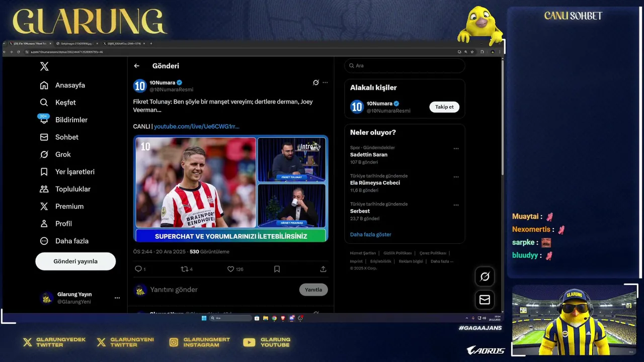This screenshot has height=362, width=644.
Task: Click the Topluluklar people icon
Action: pos(44,189)
